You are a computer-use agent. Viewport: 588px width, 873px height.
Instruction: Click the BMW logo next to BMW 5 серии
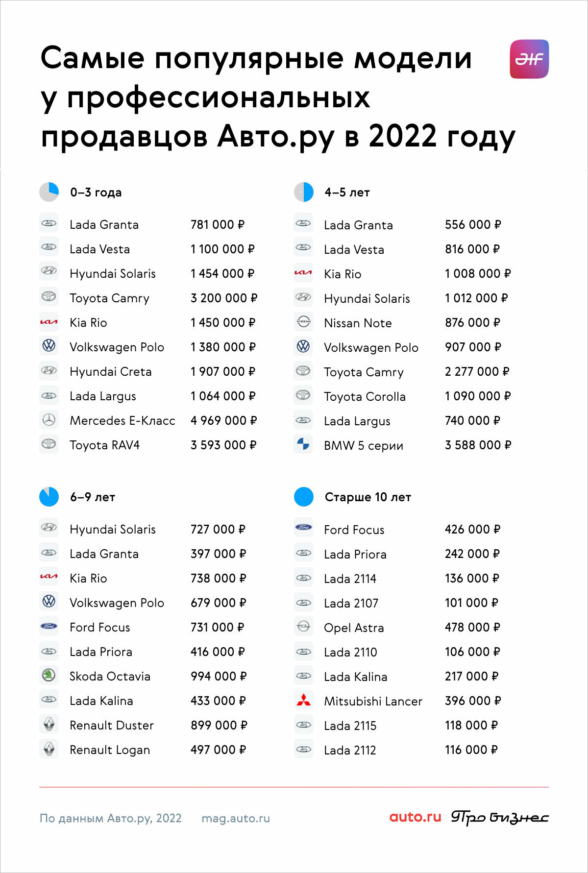(303, 444)
